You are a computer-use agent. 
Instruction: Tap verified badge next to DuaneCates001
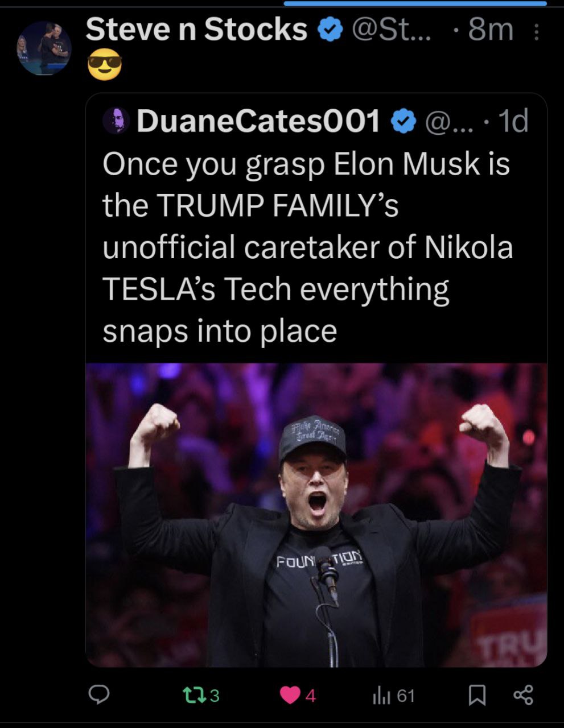(x=403, y=121)
